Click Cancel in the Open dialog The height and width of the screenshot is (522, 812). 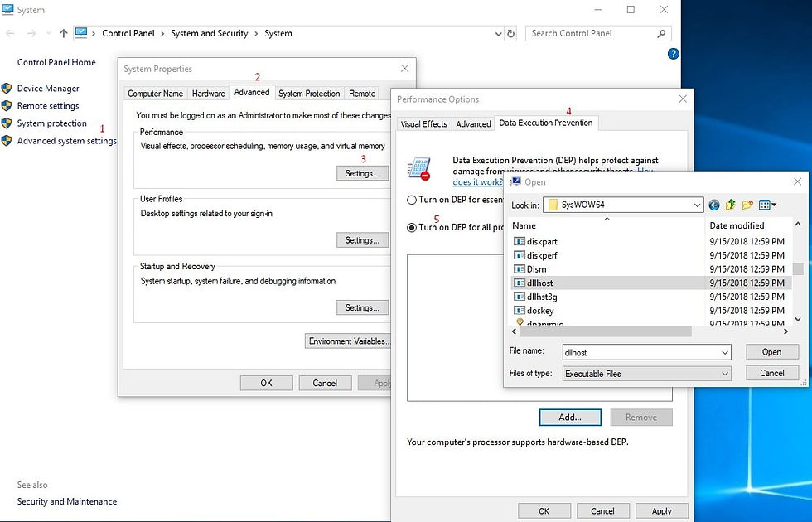pos(771,373)
